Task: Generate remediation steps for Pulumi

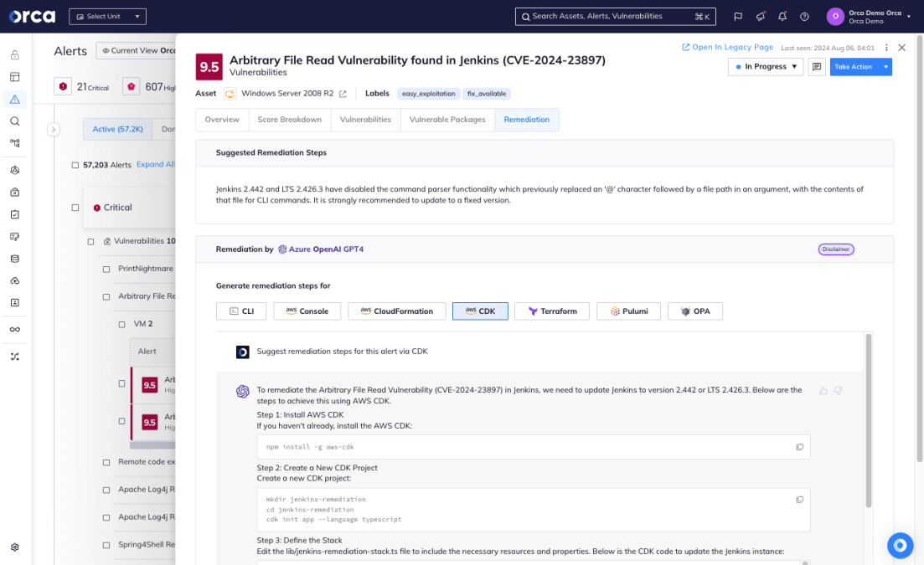Action: pos(628,311)
